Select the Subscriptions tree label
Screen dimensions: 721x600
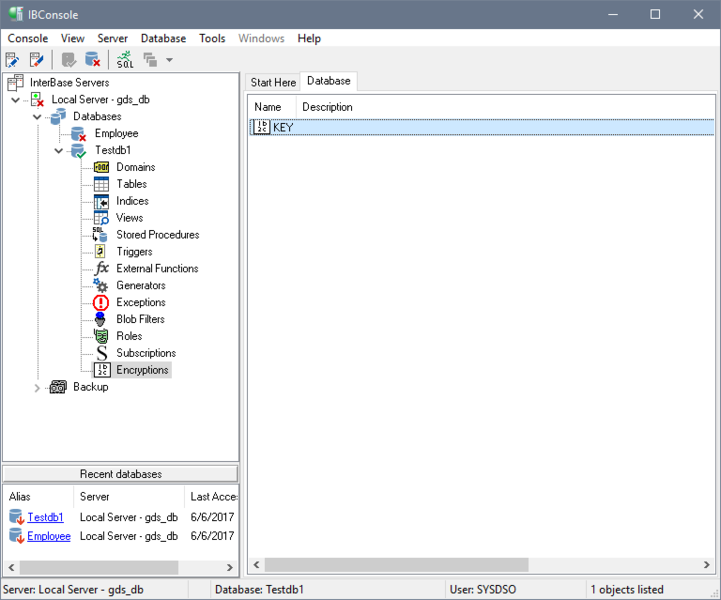pos(146,353)
